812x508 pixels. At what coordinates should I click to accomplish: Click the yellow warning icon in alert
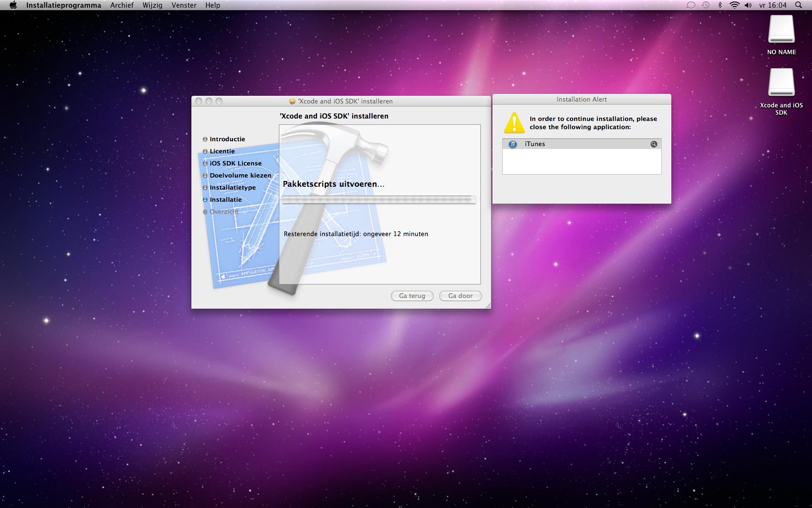[x=514, y=123]
